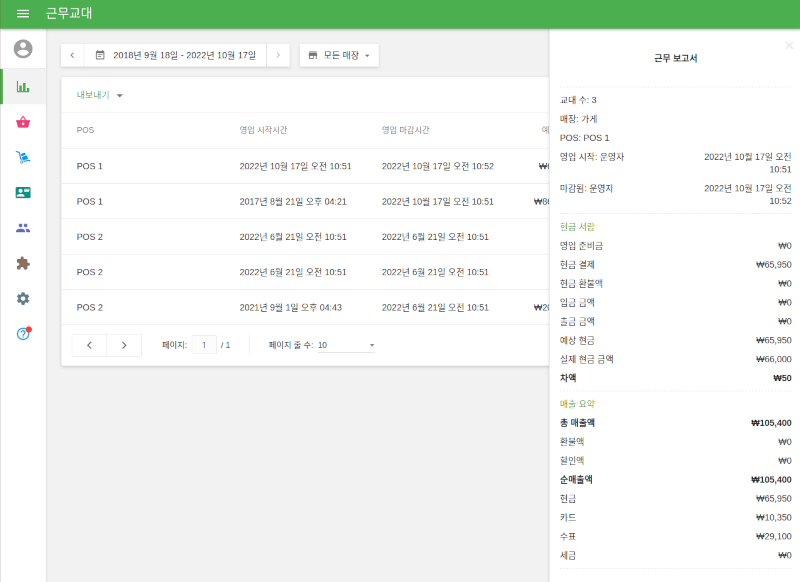The image size is (800, 582).
Task: Click the next page arrow in pagination
Action: click(x=123, y=344)
